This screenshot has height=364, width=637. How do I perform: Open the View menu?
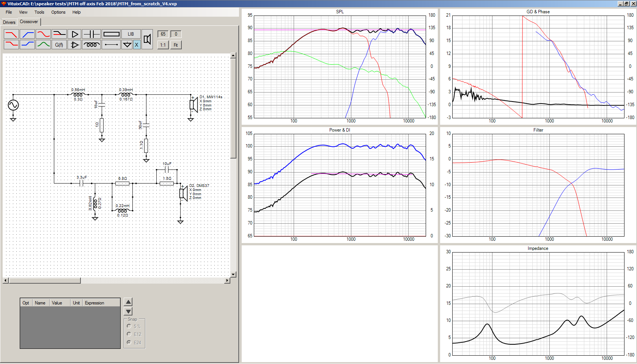23,12
